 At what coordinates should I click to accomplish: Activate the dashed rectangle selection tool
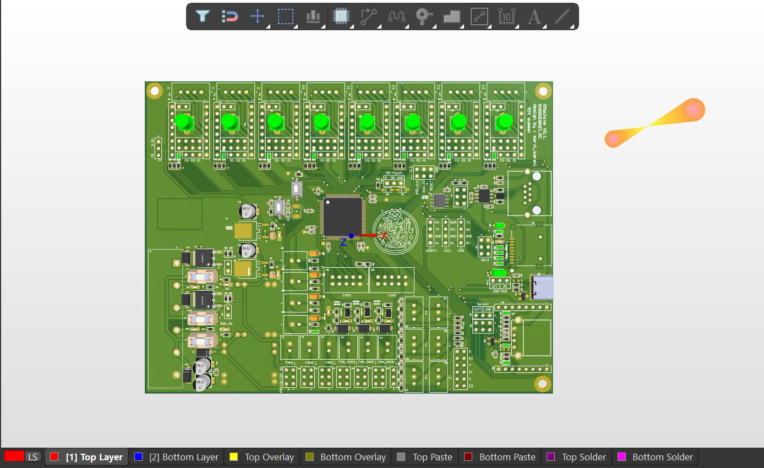pyautogui.click(x=286, y=17)
